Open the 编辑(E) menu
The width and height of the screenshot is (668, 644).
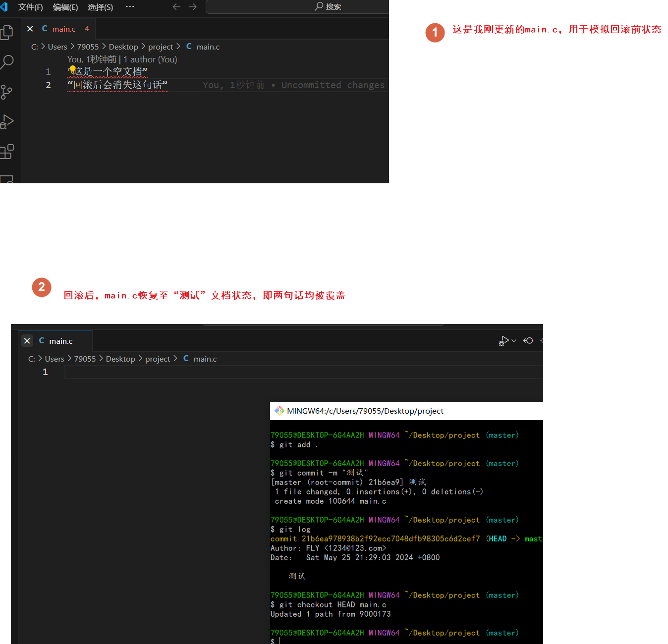click(x=65, y=7)
